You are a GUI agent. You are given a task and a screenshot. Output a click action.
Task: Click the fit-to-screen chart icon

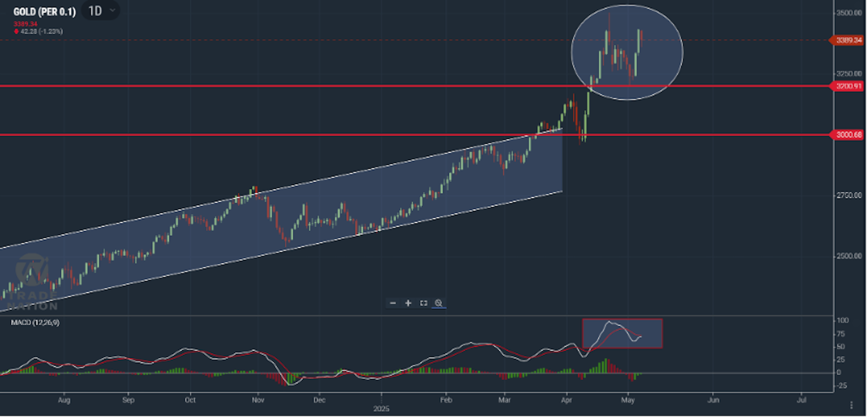pos(424,303)
